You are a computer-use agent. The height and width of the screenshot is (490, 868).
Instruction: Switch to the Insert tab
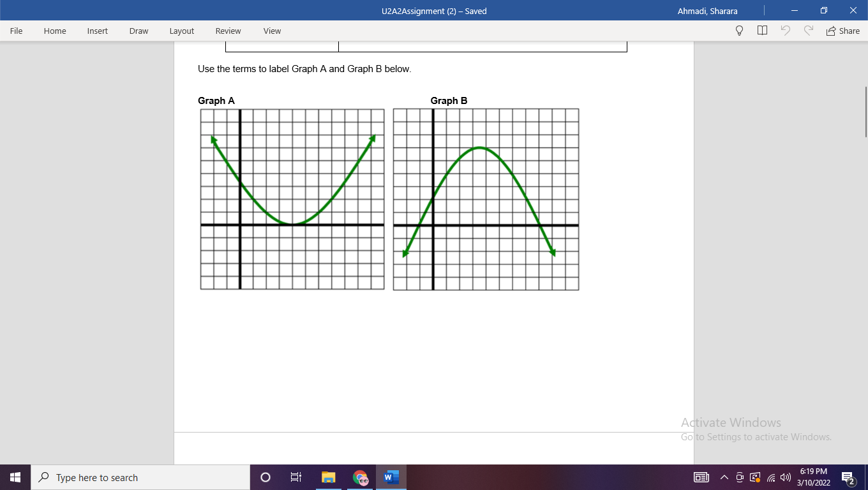tap(98, 31)
